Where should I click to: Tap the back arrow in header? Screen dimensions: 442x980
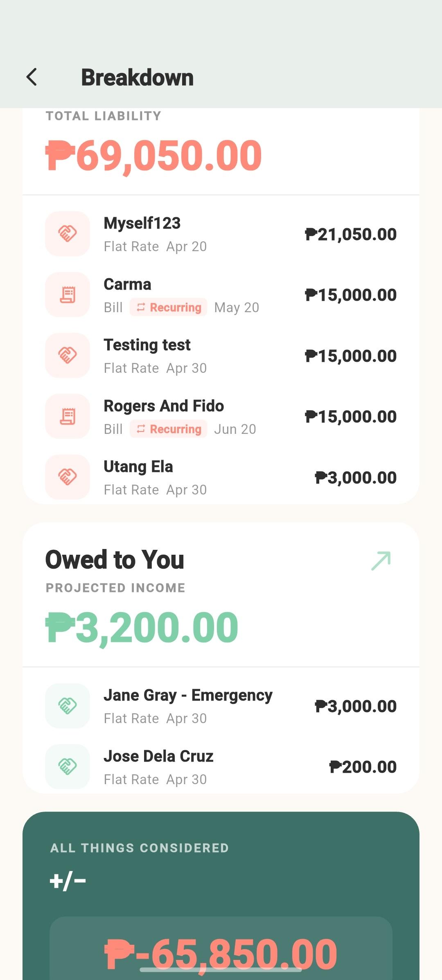tap(32, 77)
